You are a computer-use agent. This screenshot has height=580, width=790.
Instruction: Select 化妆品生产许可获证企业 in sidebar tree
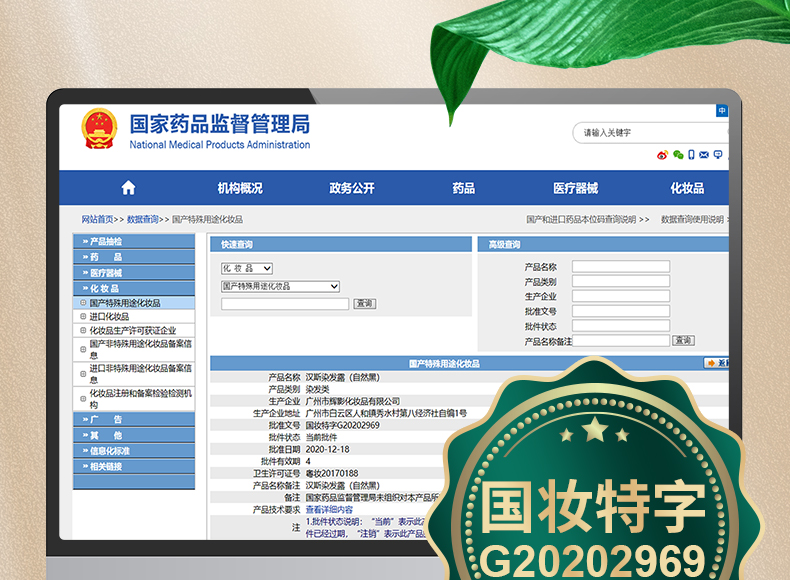click(x=133, y=331)
